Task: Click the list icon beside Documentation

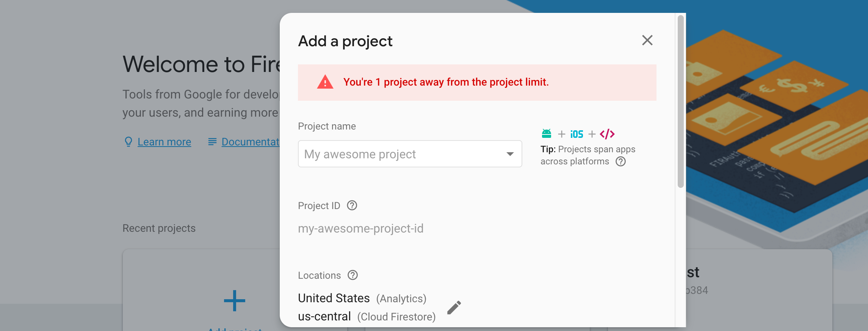Action: (x=212, y=142)
